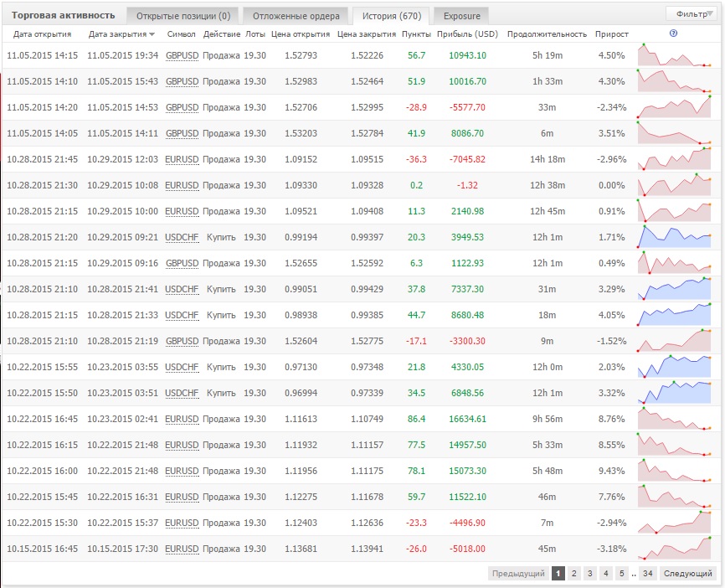Open GBPUSD symbol link in 10016.70 row
This screenshot has height=588, width=725.
coord(182,81)
